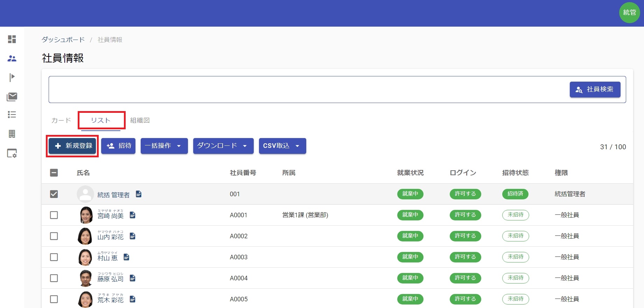644x308 pixels.
Task: Open the window settings icon in sidebar
Action: coord(12,153)
